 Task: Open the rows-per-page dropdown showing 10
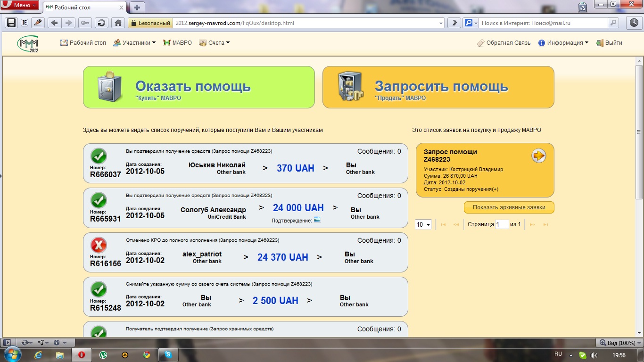point(423,224)
